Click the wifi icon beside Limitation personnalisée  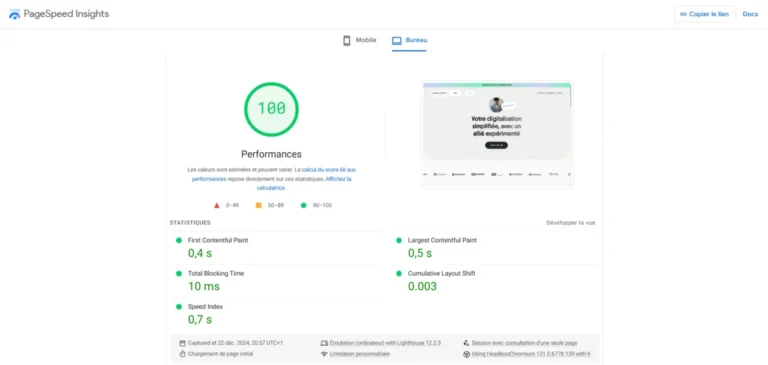click(324, 354)
